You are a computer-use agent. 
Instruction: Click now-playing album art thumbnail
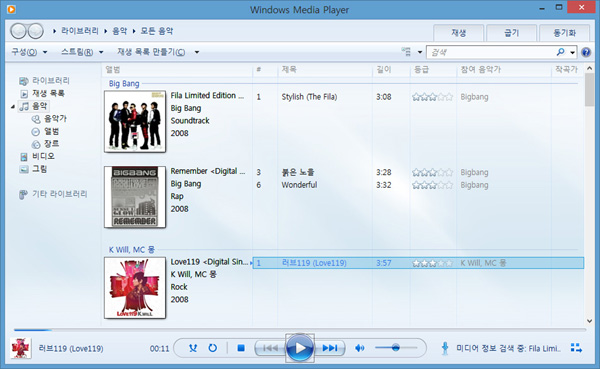click(x=21, y=348)
